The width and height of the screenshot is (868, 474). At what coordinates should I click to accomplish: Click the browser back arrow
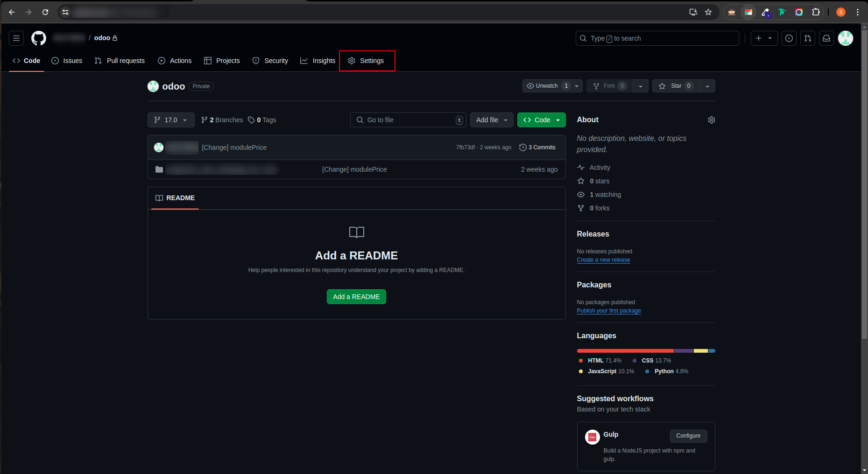tap(12, 12)
